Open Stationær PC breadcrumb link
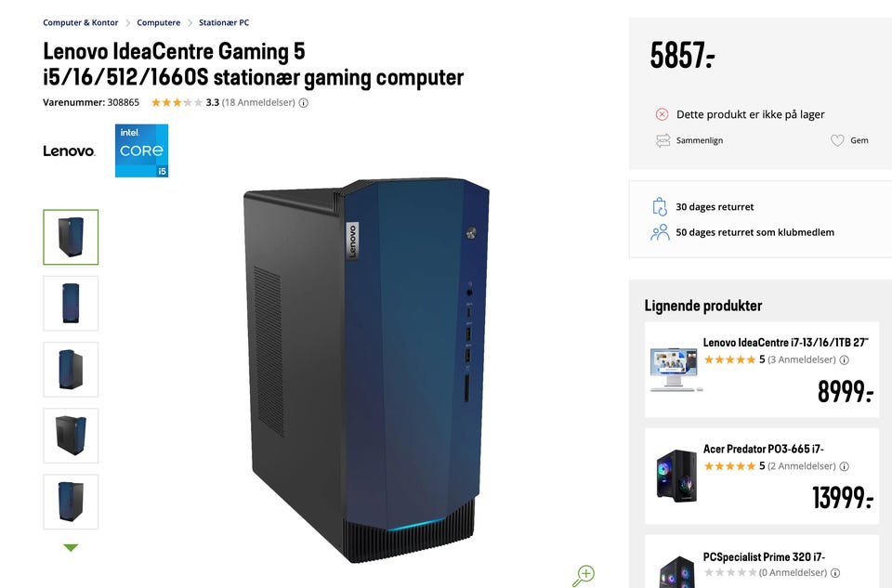The height and width of the screenshot is (588, 892). 224,22
